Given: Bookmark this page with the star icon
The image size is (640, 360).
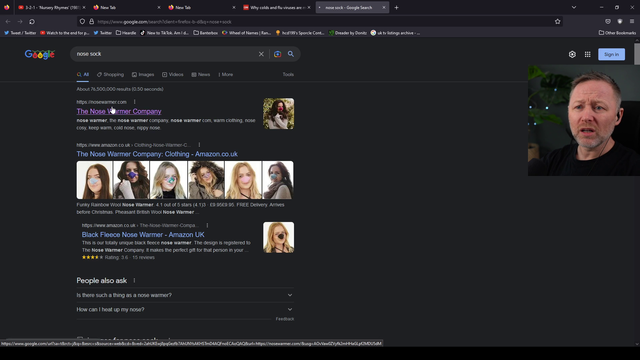Looking at the screenshot, I should tap(558, 22).
